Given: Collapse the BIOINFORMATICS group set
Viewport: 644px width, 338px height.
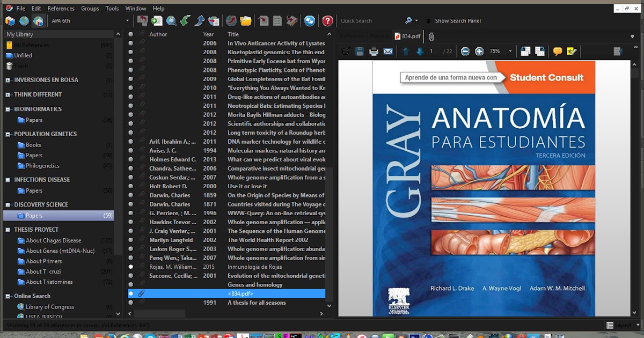Looking at the screenshot, I should [8, 109].
